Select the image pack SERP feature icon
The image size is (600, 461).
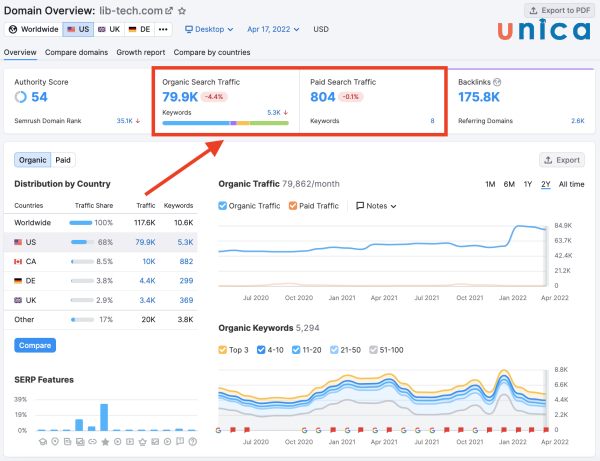coord(80,442)
